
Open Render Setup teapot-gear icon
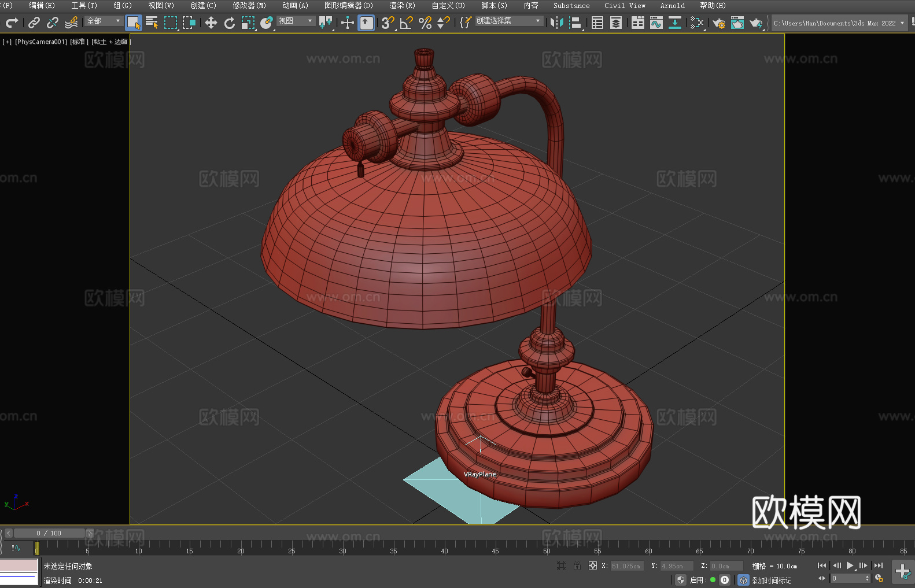[x=719, y=23]
